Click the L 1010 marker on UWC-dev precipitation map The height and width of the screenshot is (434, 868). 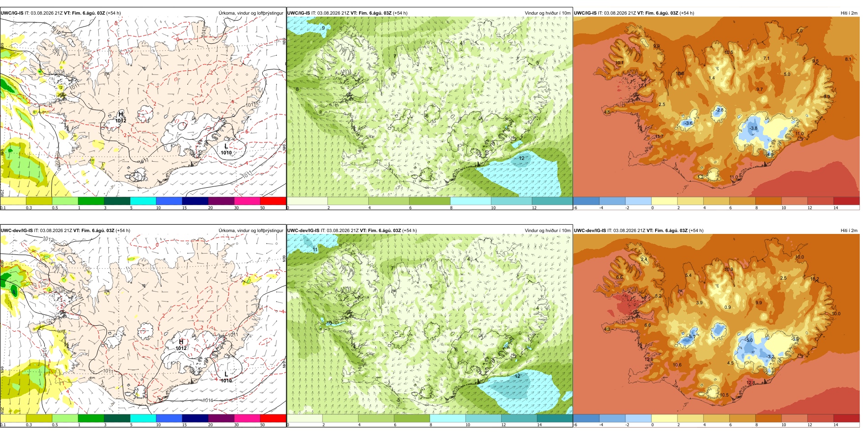click(x=226, y=377)
